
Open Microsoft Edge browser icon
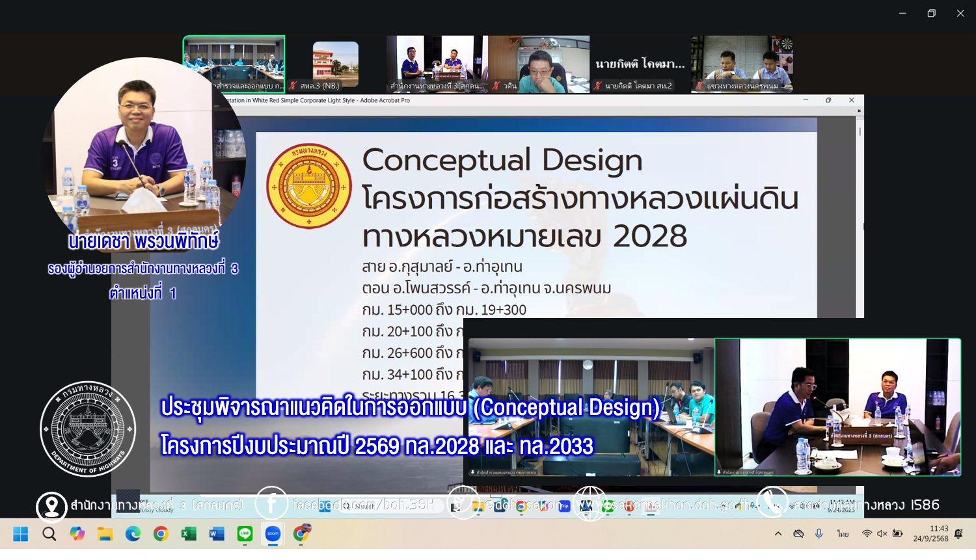click(133, 534)
